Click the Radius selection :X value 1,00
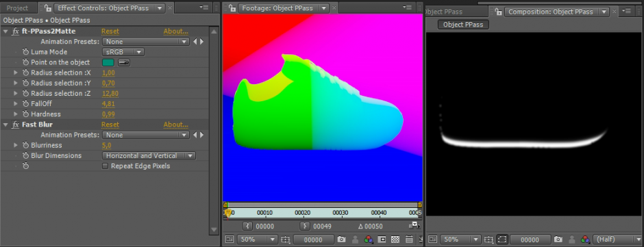Image resolution: width=644 pixels, height=247 pixels. (x=108, y=73)
